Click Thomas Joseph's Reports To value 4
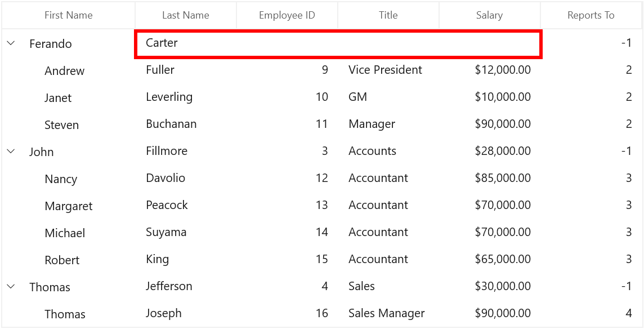Viewport: 644px width, 329px height. (x=629, y=313)
